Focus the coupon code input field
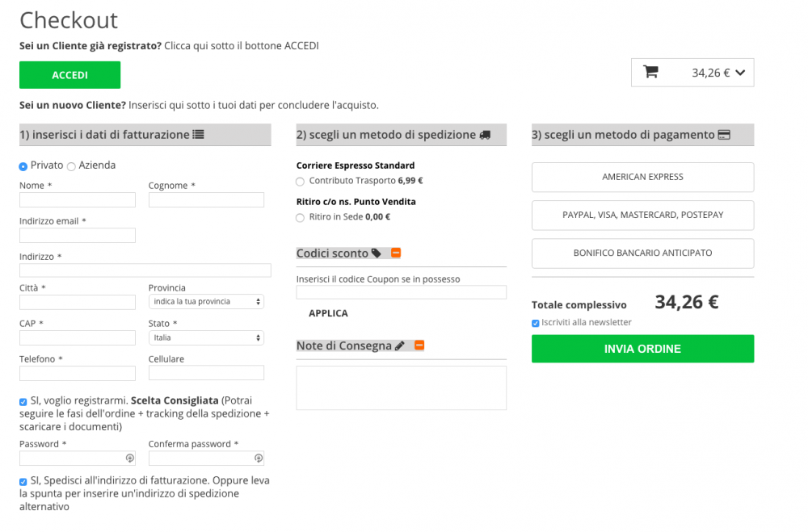 click(401, 292)
